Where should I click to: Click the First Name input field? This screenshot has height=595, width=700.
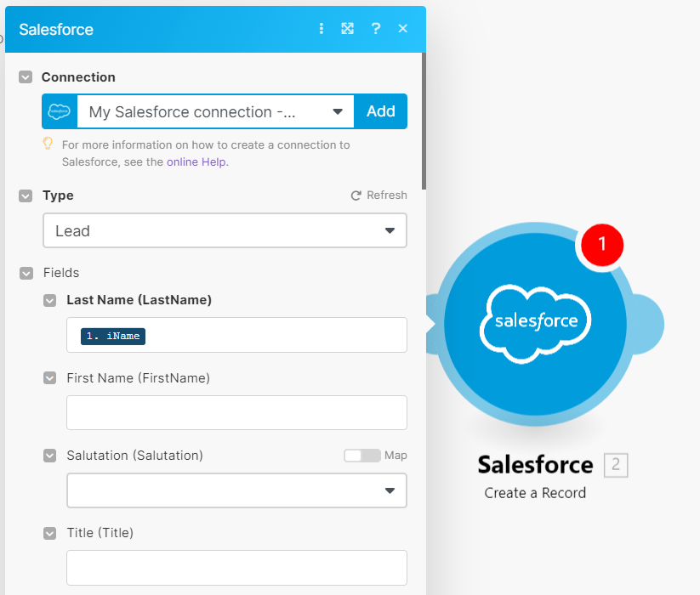click(x=236, y=412)
